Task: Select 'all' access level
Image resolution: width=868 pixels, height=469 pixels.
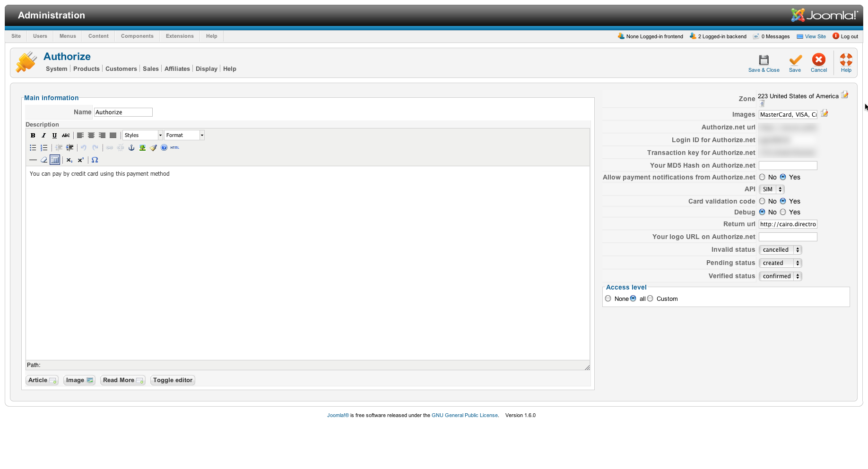Action: 633,298
